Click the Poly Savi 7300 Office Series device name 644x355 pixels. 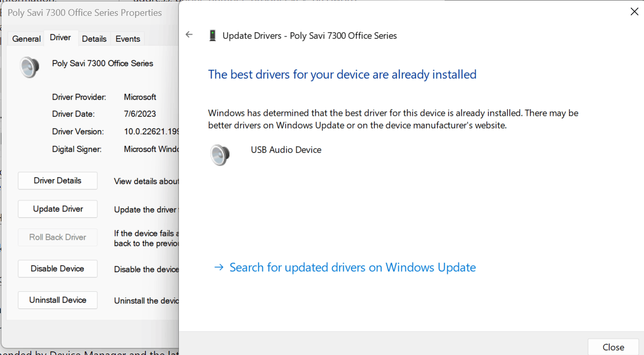[x=102, y=63]
